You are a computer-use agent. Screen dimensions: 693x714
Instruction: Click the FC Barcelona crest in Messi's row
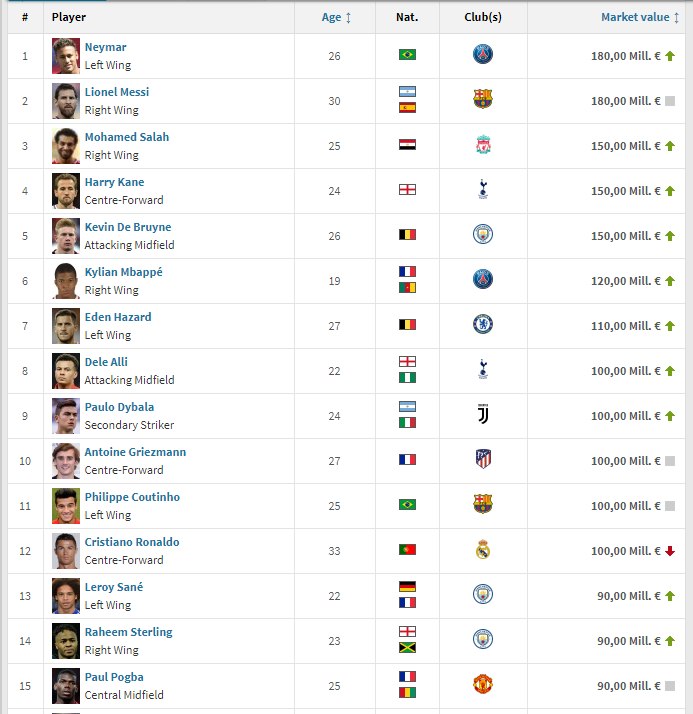click(483, 99)
